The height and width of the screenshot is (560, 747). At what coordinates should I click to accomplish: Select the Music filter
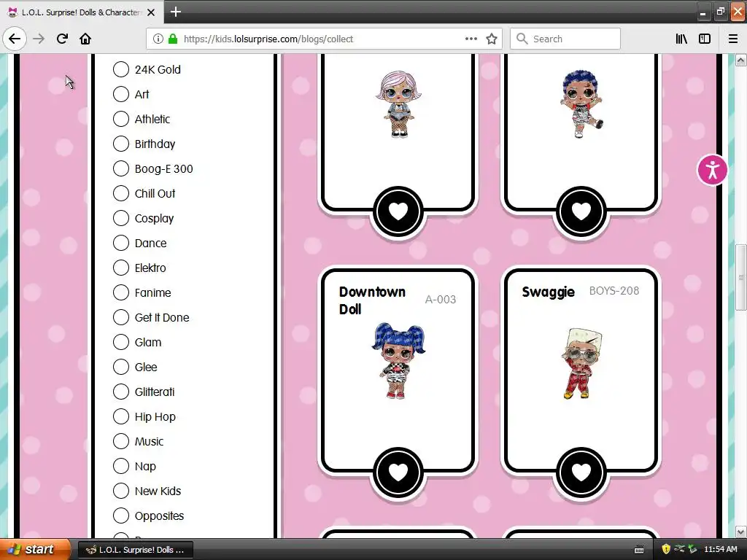click(x=138, y=441)
